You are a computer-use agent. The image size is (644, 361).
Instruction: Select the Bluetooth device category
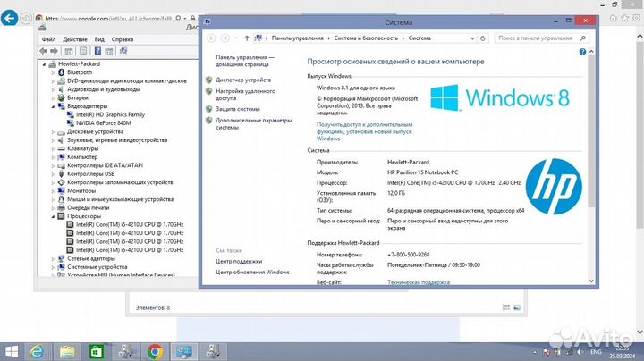point(80,72)
